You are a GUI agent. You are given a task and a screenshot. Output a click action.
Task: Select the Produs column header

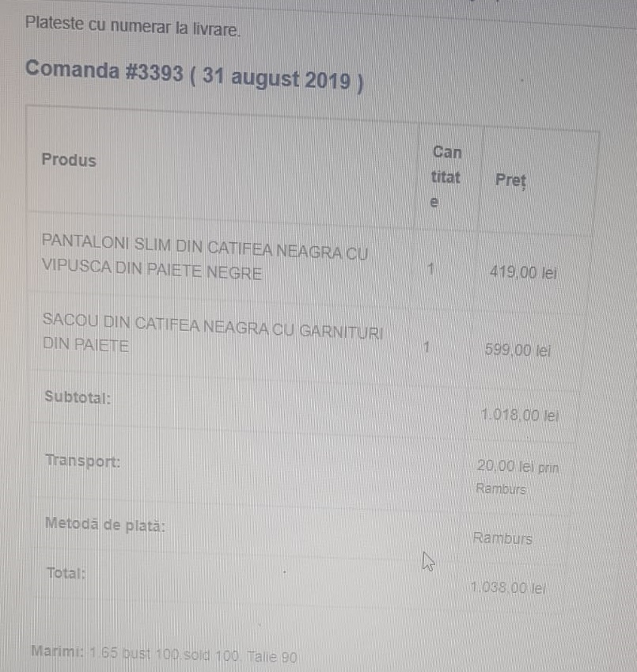click(69, 160)
